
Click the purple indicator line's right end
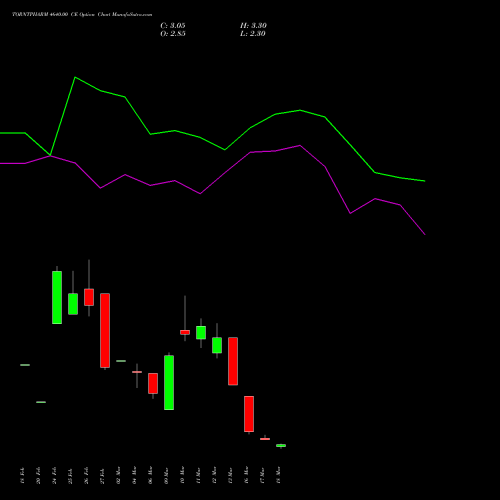[425, 234]
